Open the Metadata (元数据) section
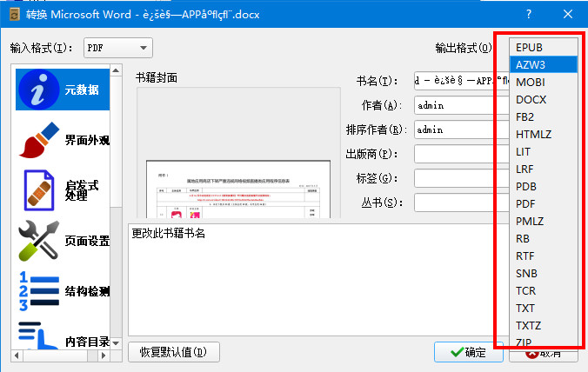The image size is (588, 372). (63, 90)
